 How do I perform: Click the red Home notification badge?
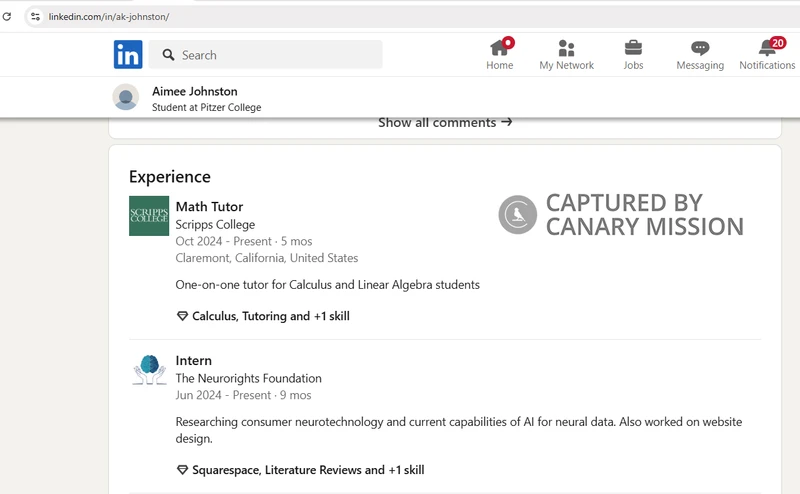508,42
